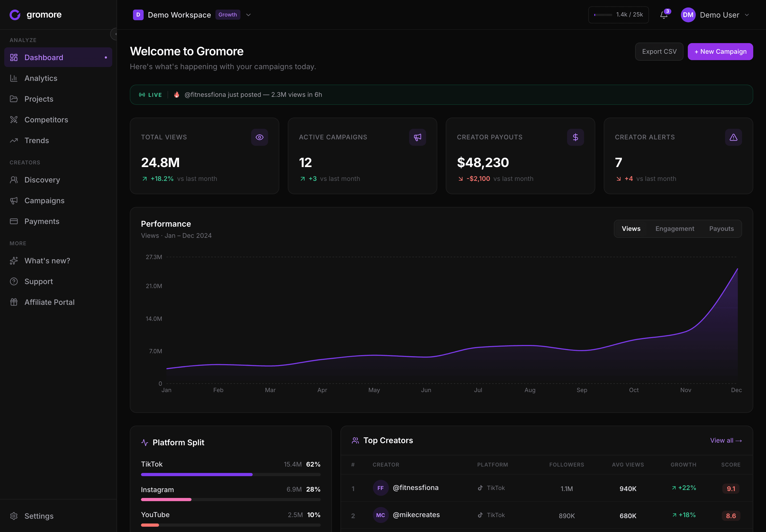The height and width of the screenshot is (532, 766).
Task: Click the Settings gear icon
Action: tap(14, 516)
